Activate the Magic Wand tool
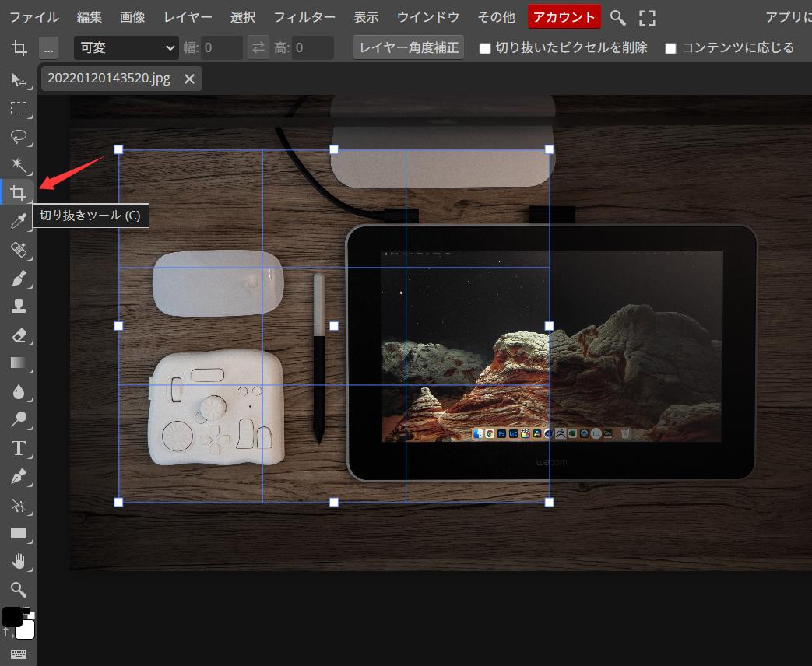This screenshot has width=812, height=666. 19,164
